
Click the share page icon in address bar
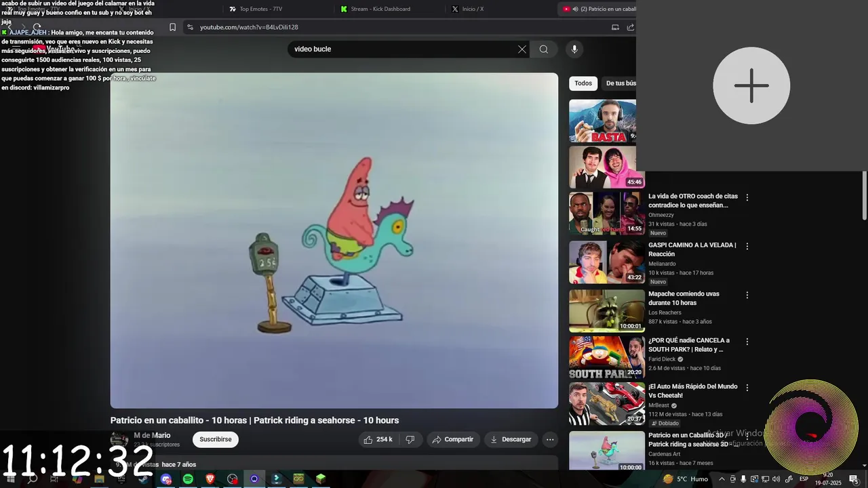(x=631, y=27)
